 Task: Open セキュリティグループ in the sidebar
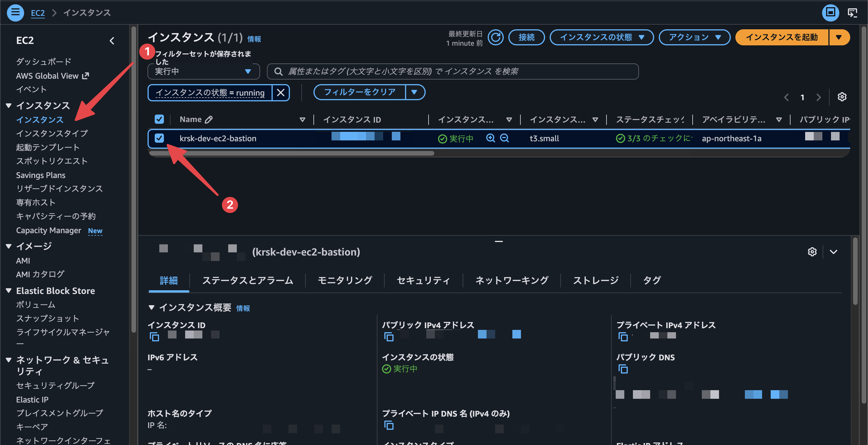55,386
